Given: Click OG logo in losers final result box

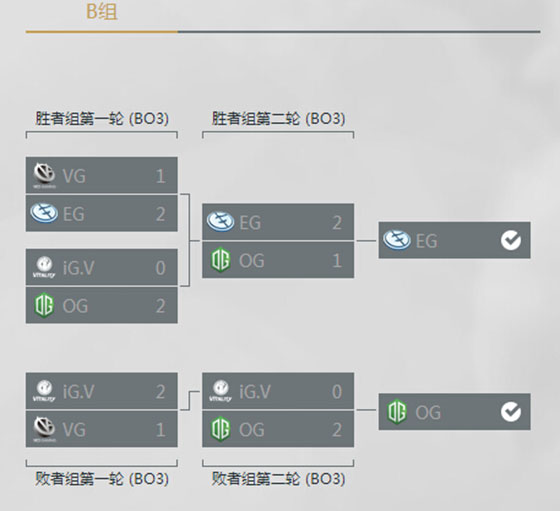Looking at the screenshot, I should click(397, 412).
